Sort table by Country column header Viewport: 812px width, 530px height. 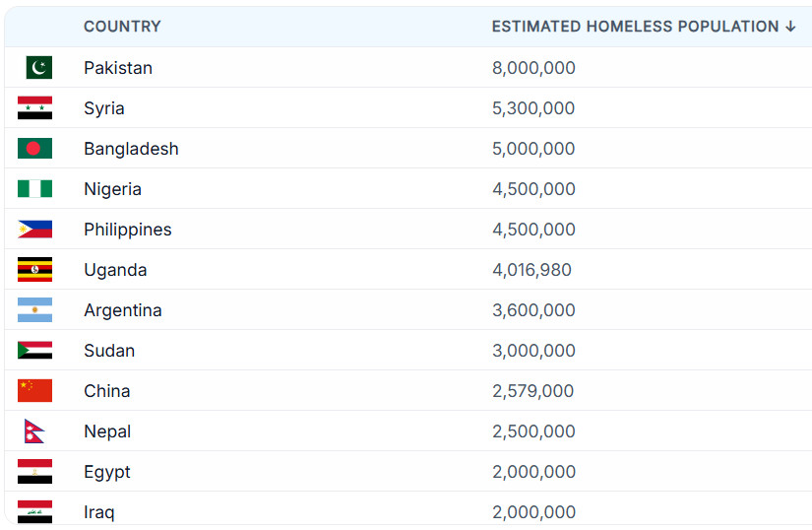click(x=122, y=27)
